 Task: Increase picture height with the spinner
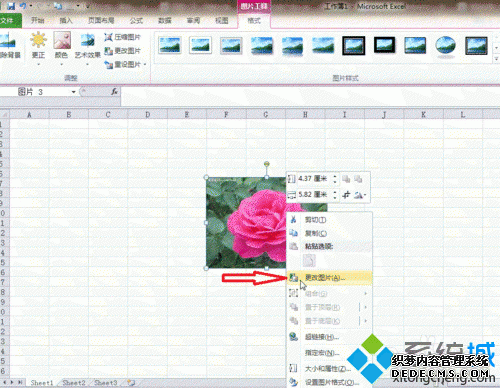click(335, 176)
